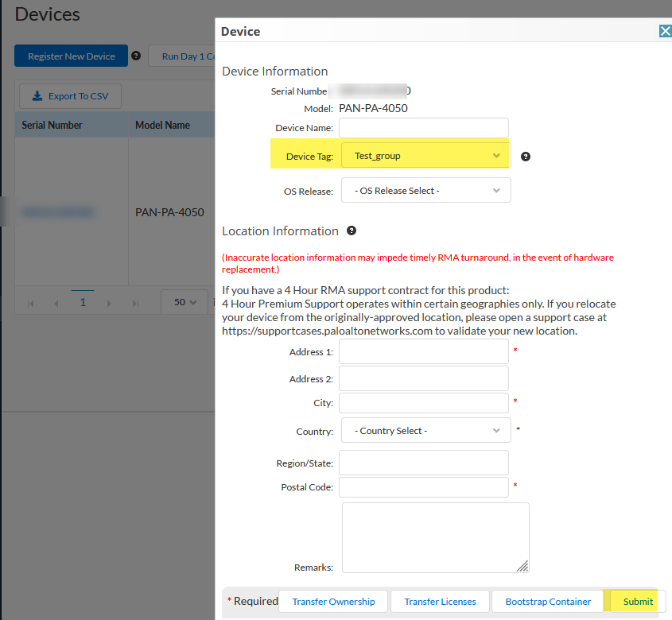The height and width of the screenshot is (620, 672).
Task: Click the Bootstrap Container button
Action: [x=548, y=602]
